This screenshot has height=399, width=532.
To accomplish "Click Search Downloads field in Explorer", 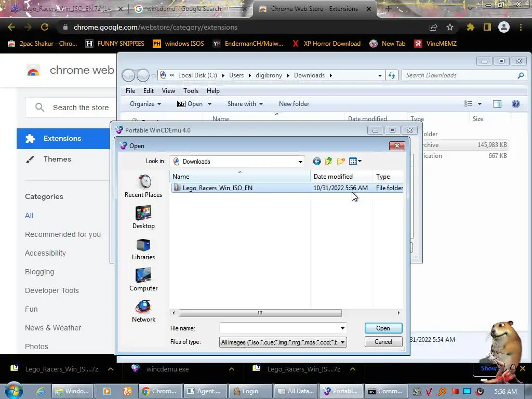I will tap(460, 75).
